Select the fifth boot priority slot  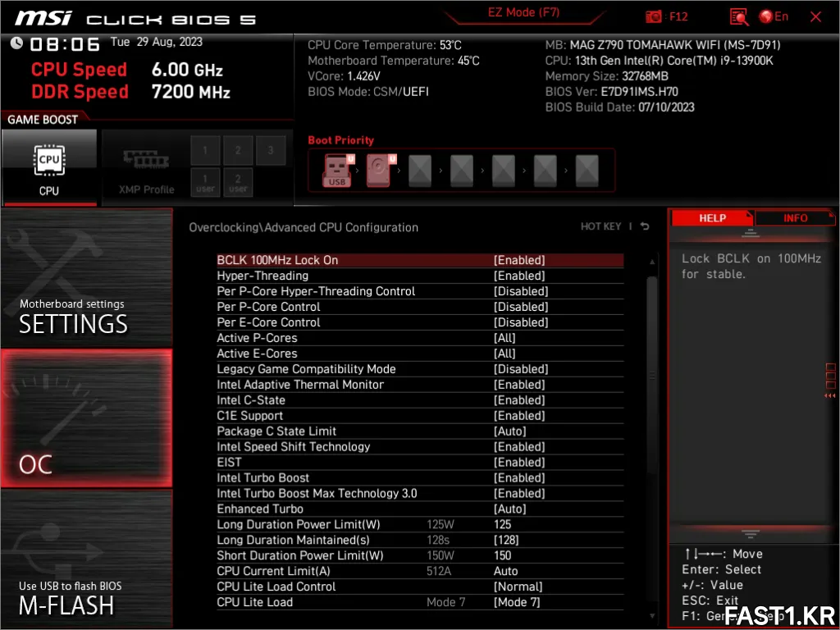pos(504,171)
